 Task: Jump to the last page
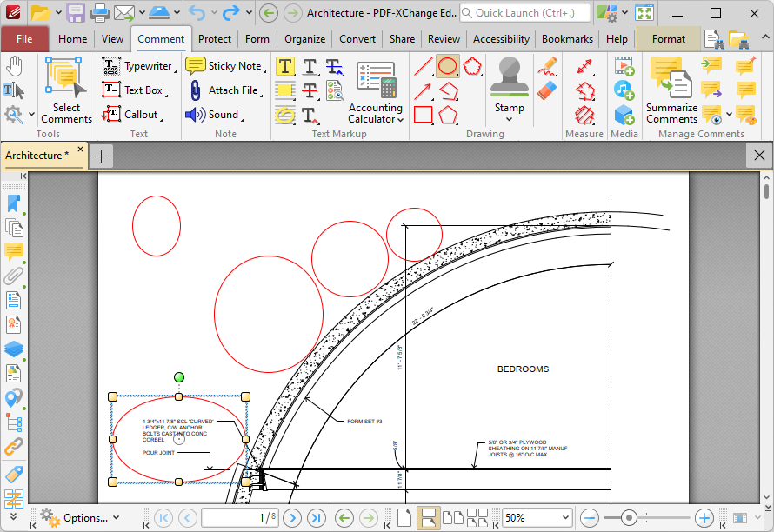317,518
